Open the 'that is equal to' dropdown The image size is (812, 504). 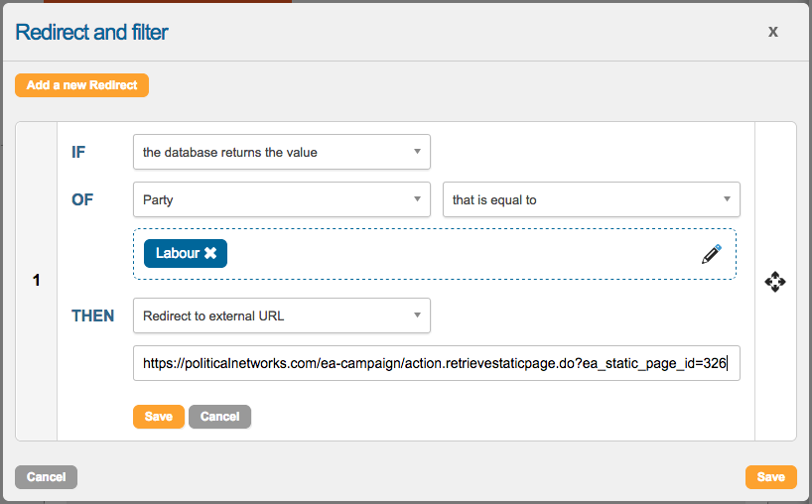(591, 199)
